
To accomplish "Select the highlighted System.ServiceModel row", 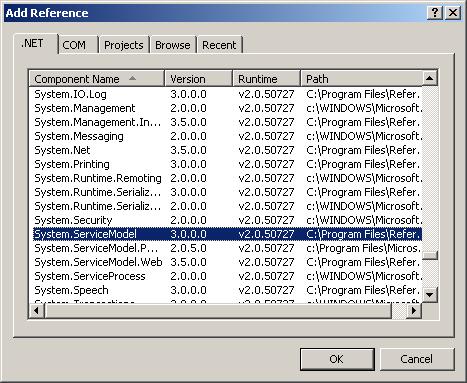I will (x=227, y=234).
